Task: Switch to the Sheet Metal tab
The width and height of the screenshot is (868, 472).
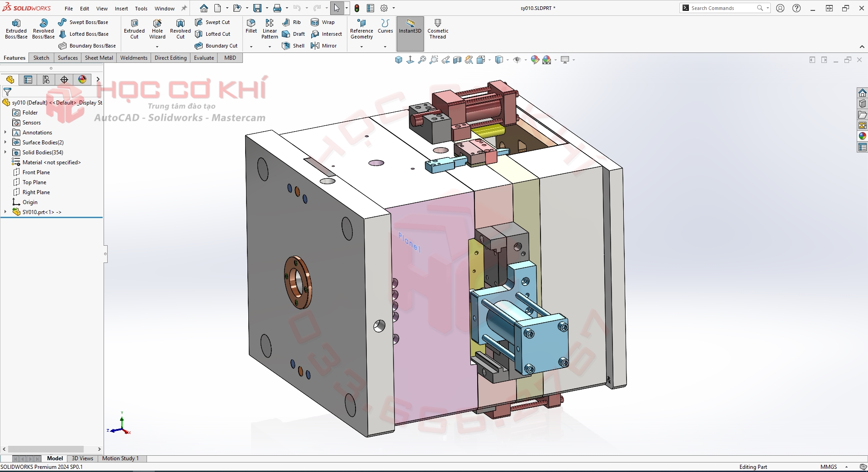Action: (x=99, y=58)
